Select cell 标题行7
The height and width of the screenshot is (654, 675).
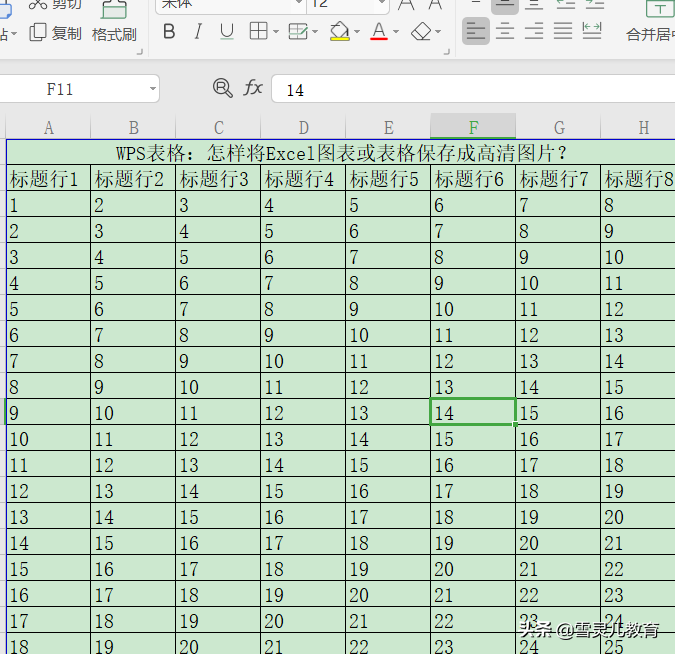(x=558, y=178)
